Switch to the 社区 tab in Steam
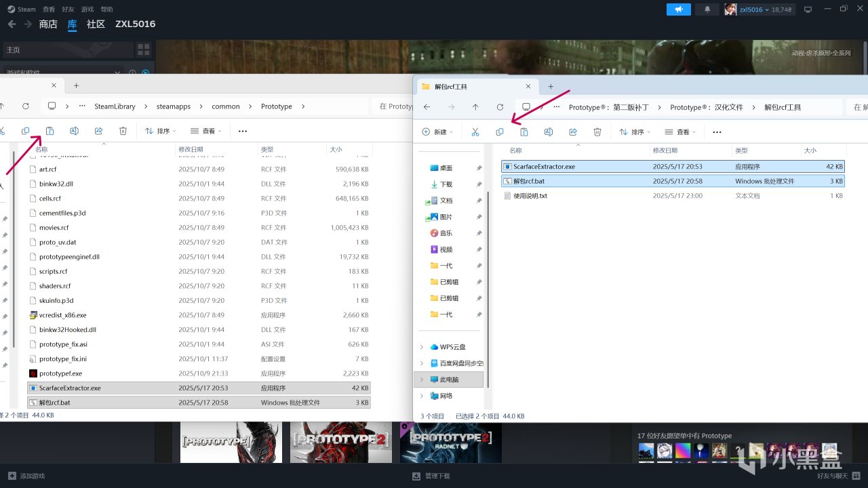Screen dimensions: 868x488 pos(96,24)
